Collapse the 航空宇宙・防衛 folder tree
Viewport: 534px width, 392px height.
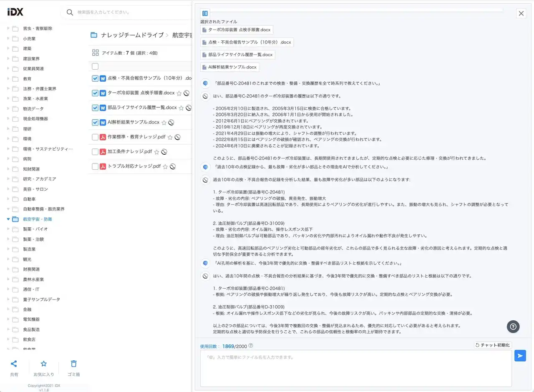[x=8, y=219]
